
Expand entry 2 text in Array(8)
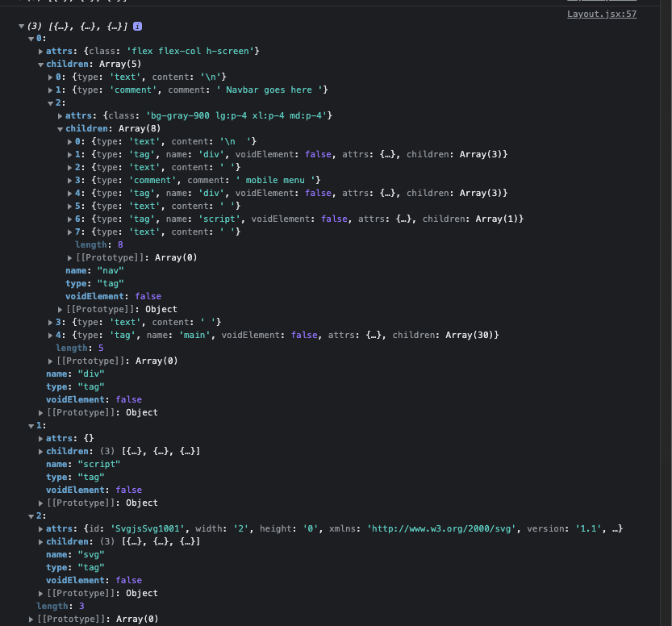(x=69, y=168)
